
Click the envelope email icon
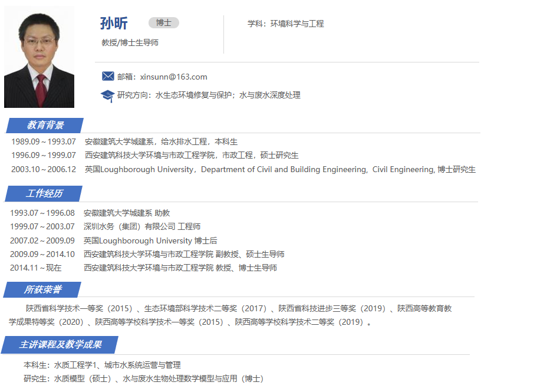108,76
